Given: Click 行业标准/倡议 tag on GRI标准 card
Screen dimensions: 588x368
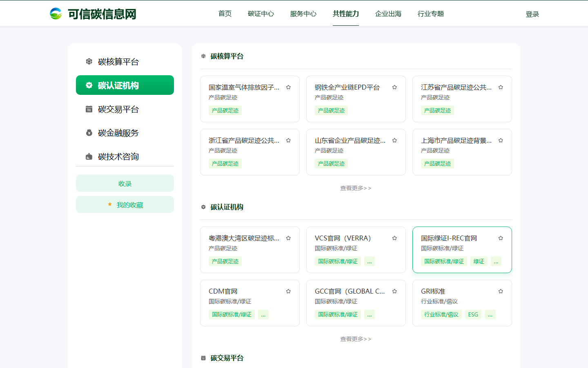Looking at the screenshot, I should pyautogui.click(x=441, y=314).
